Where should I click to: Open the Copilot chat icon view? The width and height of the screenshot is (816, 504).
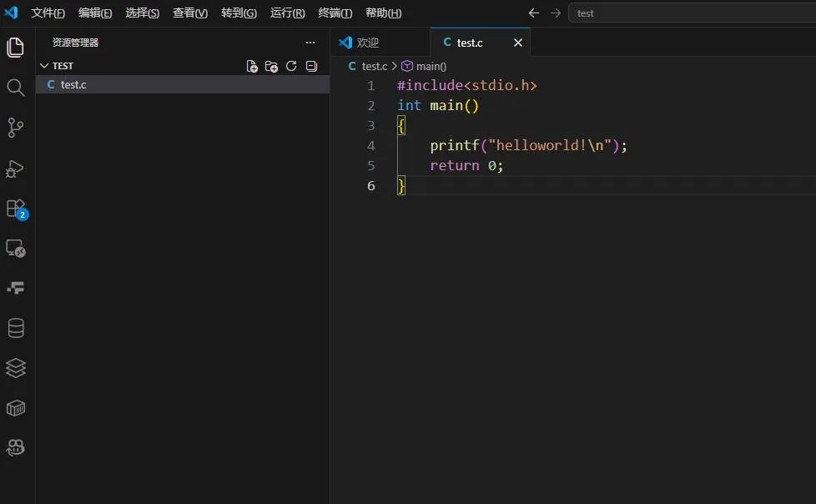point(16,448)
